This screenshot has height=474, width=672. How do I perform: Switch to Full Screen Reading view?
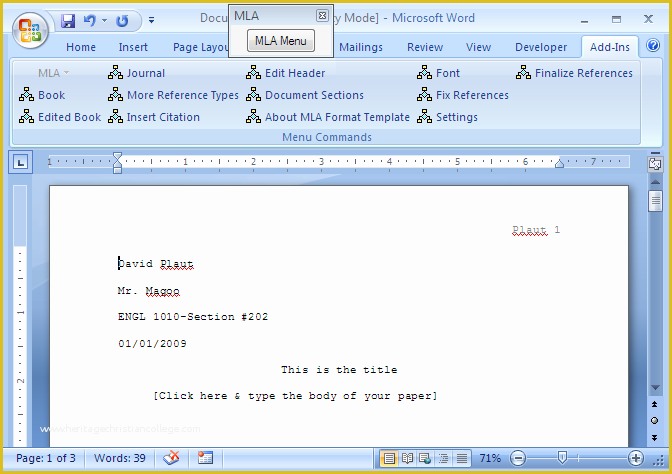click(407, 459)
